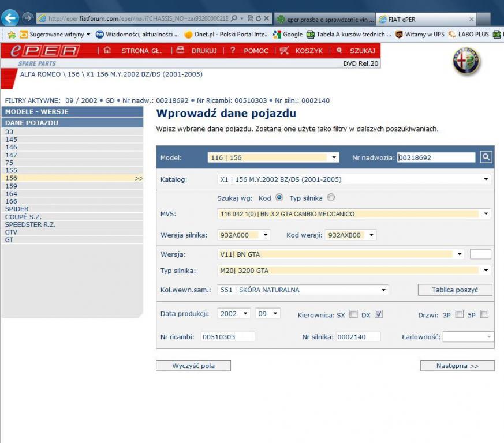The height and width of the screenshot is (443, 504).
Task: Open the Katalog dropdown
Action: [354, 179]
